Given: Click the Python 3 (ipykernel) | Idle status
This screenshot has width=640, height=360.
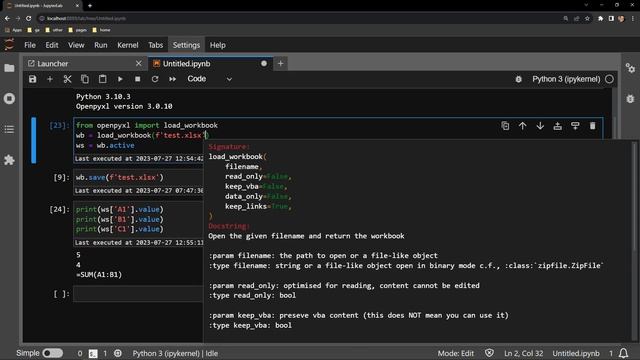Looking at the screenshot, I should [175, 353].
